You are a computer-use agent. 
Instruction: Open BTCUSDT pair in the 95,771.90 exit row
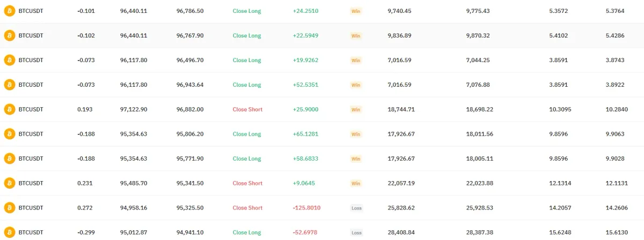tap(31, 159)
